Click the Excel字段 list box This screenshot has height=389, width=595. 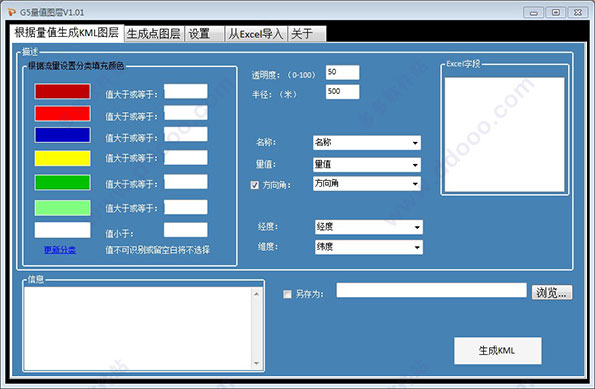(504, 135)
